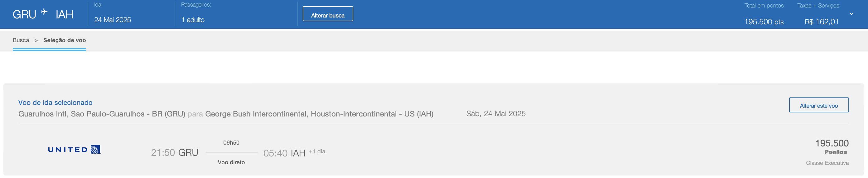This screenshot has height=178, width=868.
Task: Click the 09h50 flight duration label
Action: [231, 143]
